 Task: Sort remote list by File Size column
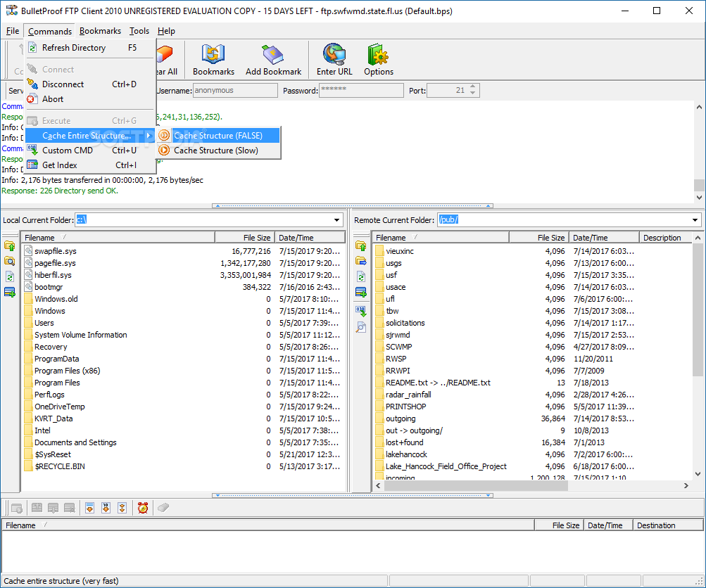[x=539, y=238]
